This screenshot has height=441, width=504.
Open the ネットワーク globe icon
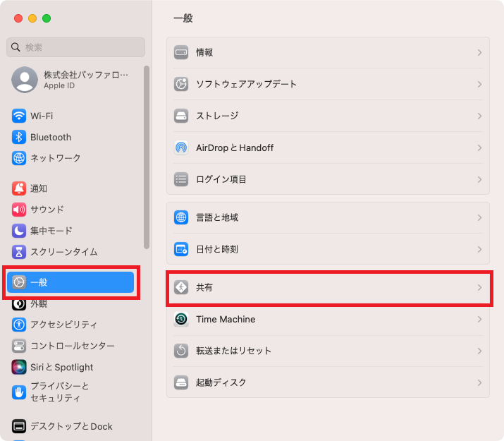(19, 158)
